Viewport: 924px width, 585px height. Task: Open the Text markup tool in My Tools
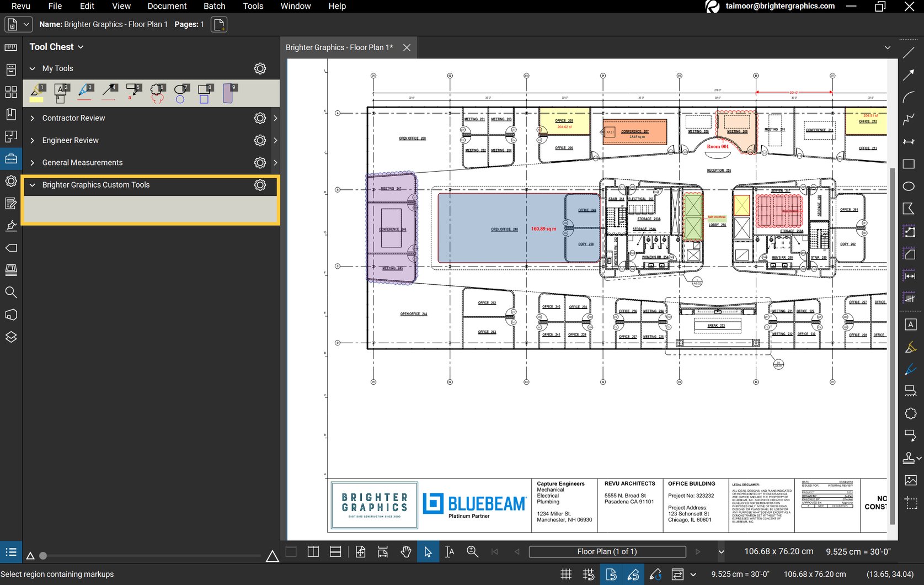coord(60,93)
